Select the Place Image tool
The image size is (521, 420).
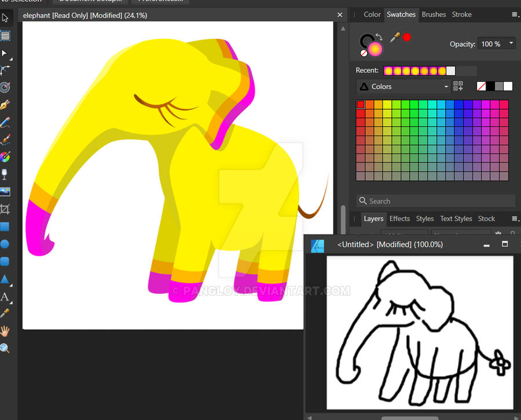(5, 191)
